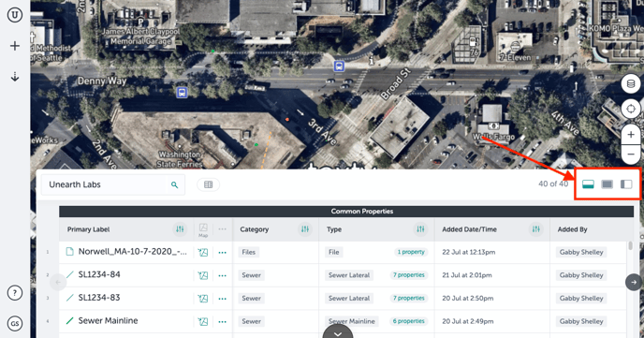644x338 pixels.
Task: Open the help question mark icon
Action: point(15,293)
